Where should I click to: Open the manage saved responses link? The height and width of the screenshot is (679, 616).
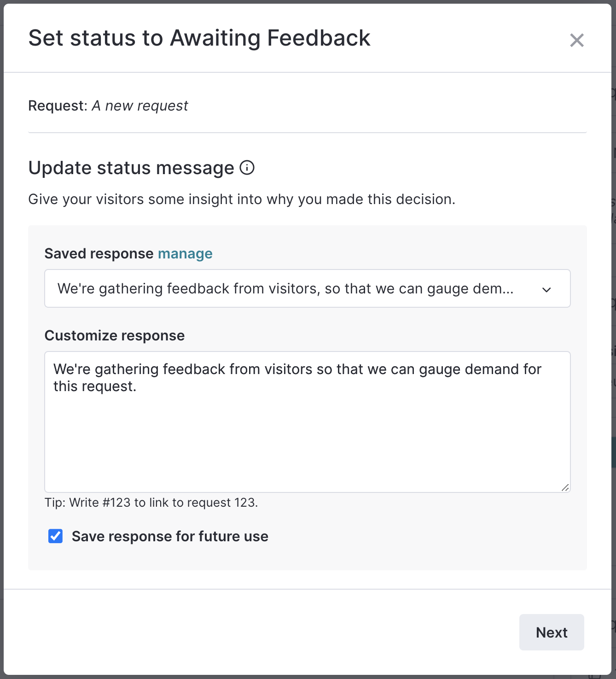185,254
